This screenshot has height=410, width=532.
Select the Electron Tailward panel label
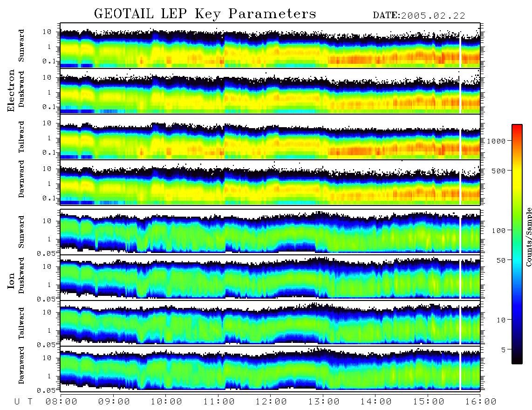point(21,137)
